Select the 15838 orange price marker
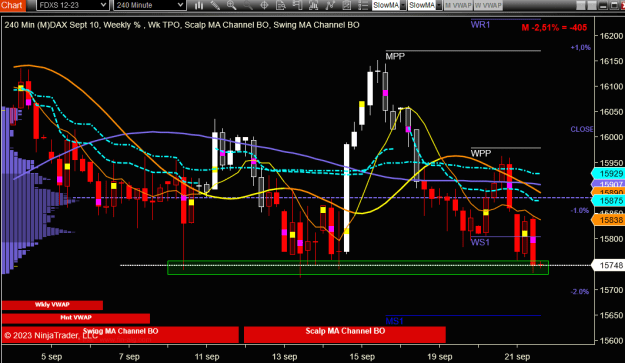The height and width of the screenshot is (363, 625). tap(608, 220)
